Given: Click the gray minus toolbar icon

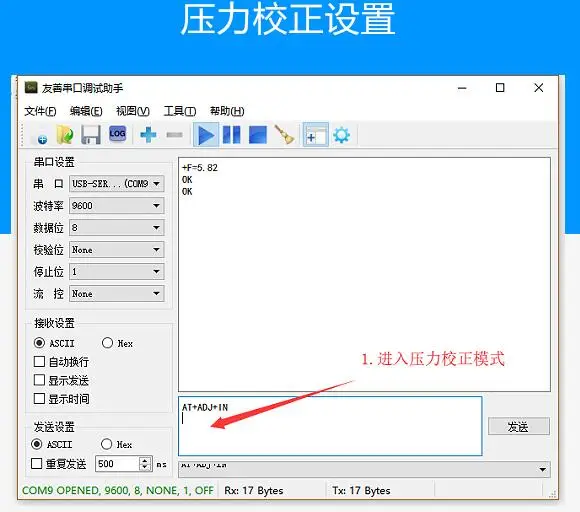Looking at the screenshot, I should click(x=174, y=135).
